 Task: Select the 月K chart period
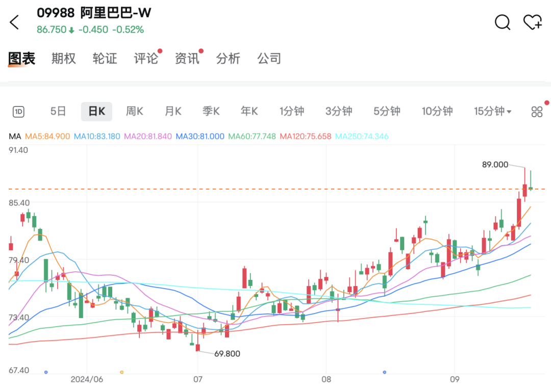point(173,111)
